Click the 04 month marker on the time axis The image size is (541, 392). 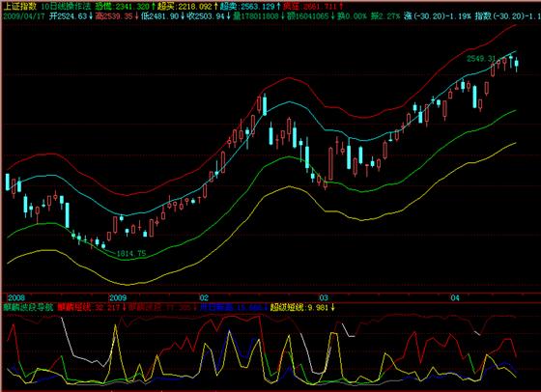tap(455, 297)
